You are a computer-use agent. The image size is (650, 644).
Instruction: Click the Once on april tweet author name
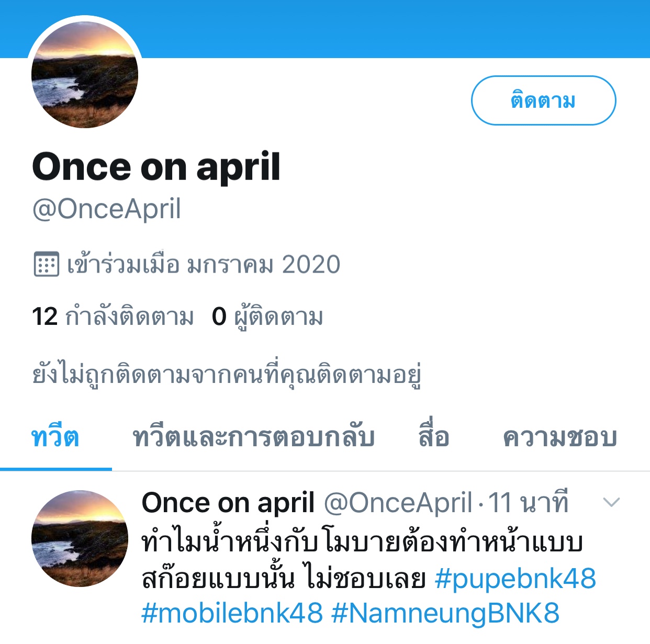tap(228, 503)
